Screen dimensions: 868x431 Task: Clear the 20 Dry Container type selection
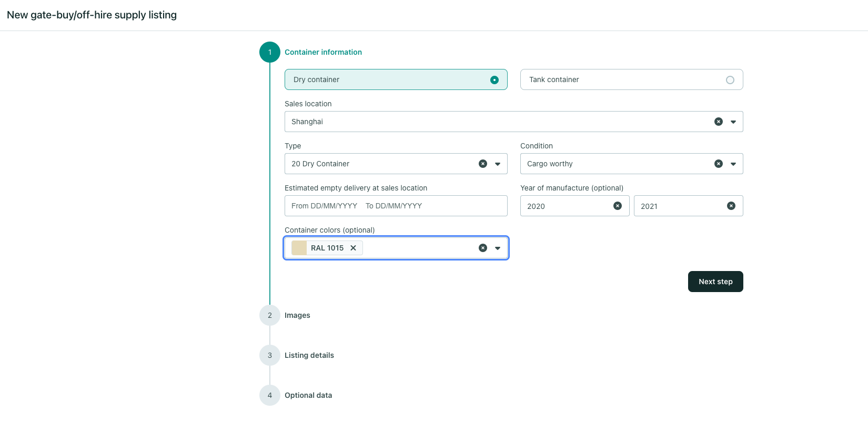pyautogui.click(x=482, y=164)
